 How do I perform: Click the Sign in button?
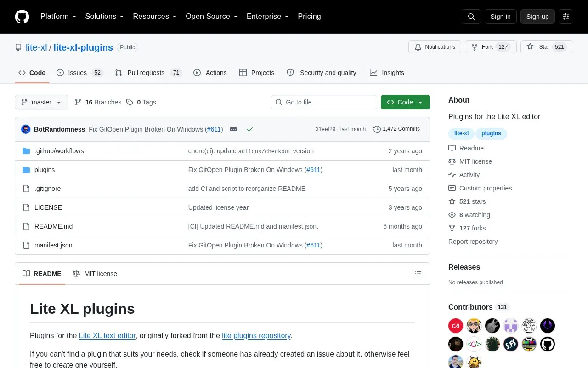pos(500,17)
